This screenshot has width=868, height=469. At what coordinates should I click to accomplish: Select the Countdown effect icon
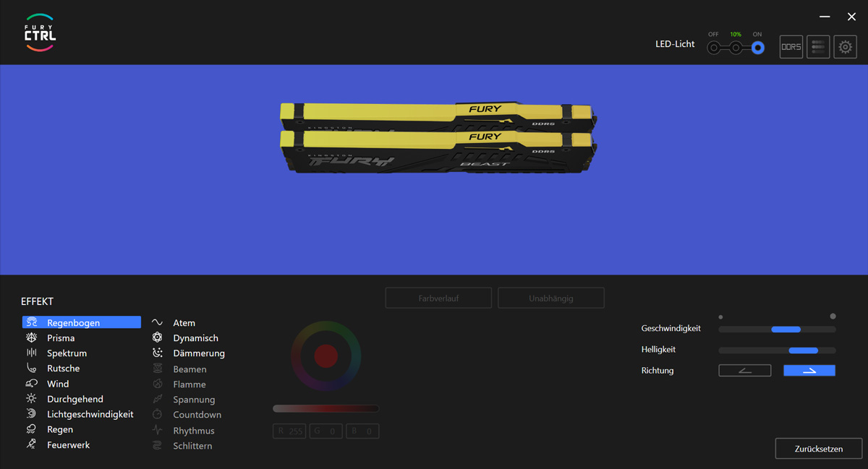pyautogui.click(x=157, y=415)
